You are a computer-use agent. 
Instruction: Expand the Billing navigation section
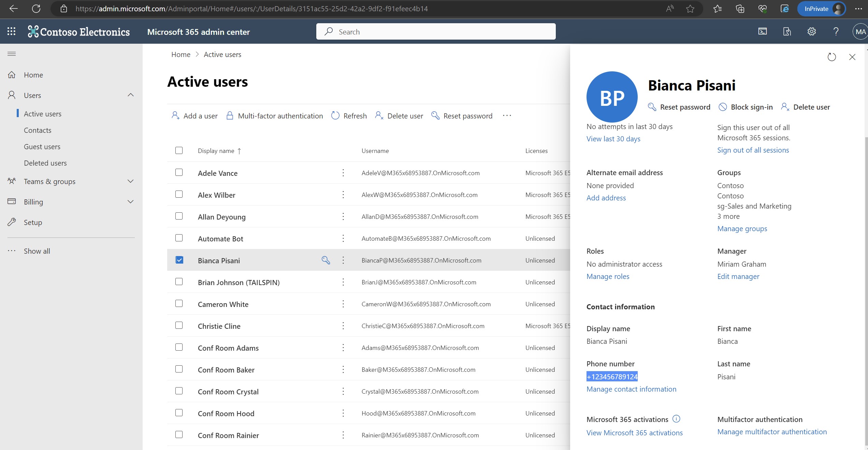(130, 202)
